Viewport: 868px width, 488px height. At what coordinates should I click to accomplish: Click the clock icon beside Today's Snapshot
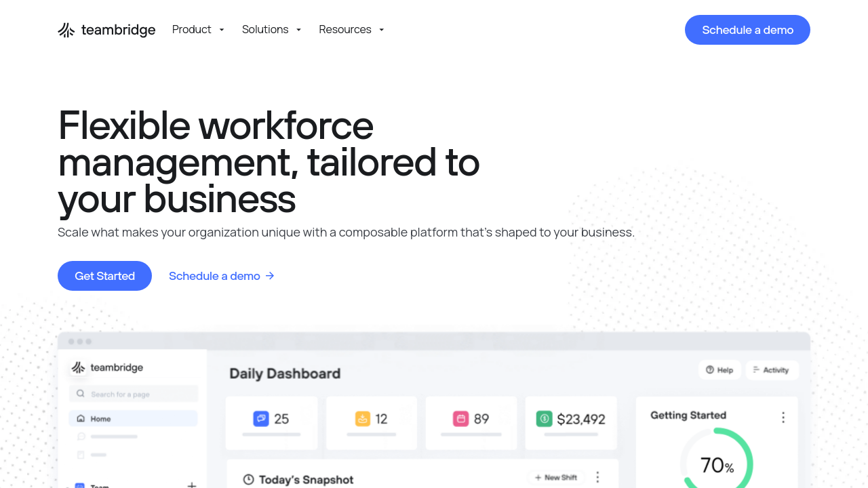(x=249, y=479)
